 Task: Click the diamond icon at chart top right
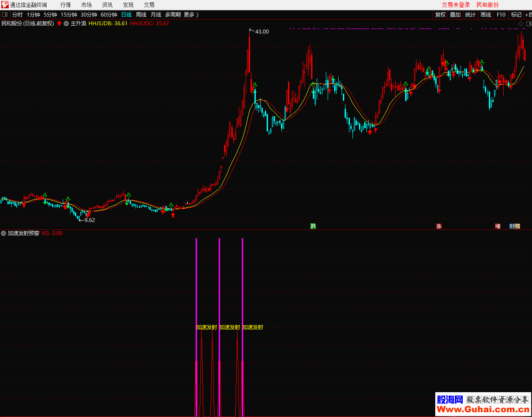pos(521,24)
